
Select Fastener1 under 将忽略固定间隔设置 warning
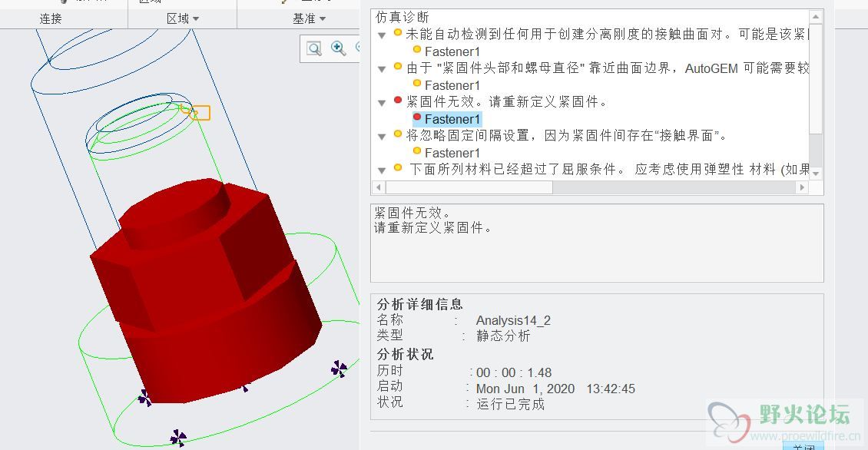452,153
